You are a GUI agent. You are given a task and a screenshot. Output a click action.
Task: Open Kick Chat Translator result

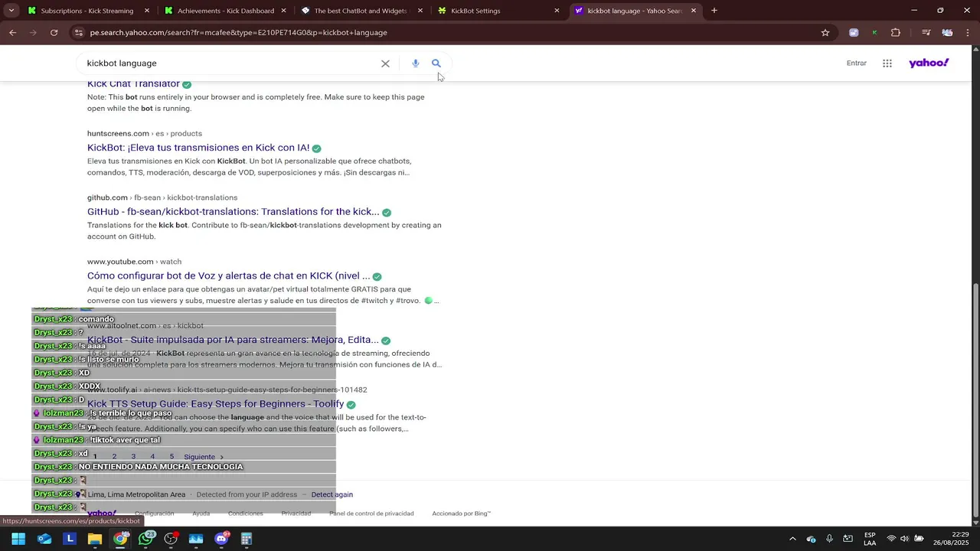tap(133, 83)
